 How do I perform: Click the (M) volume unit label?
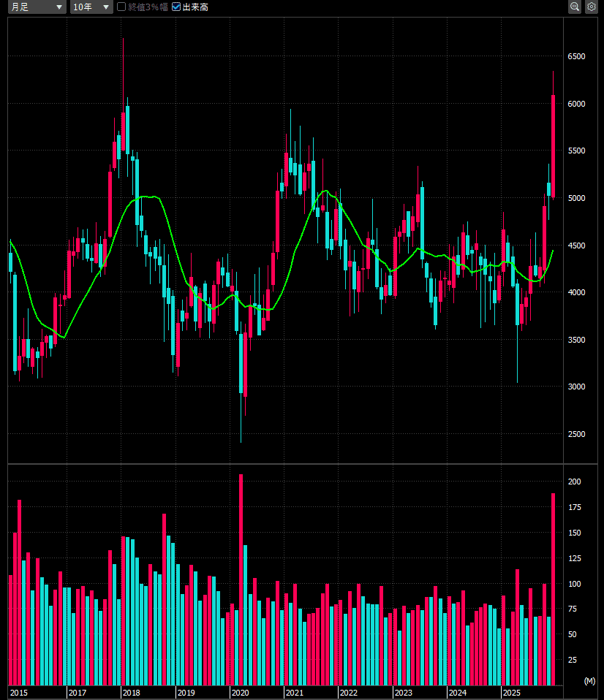tap(589, 681)
